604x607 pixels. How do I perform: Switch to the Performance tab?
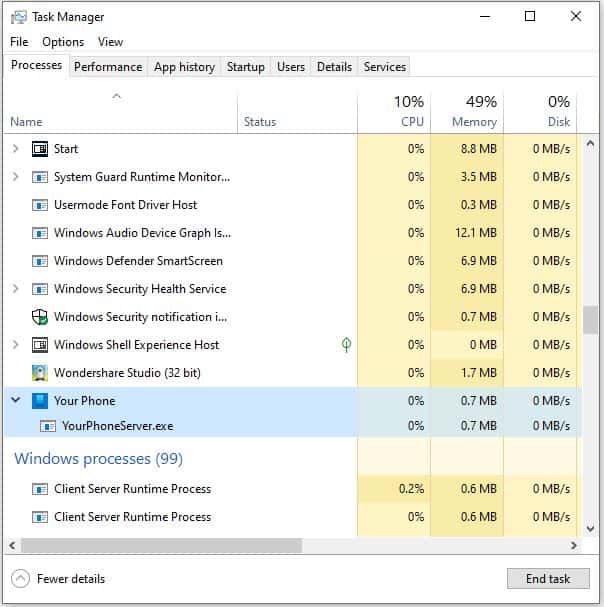pyautogui.click(x=108, y=67)
